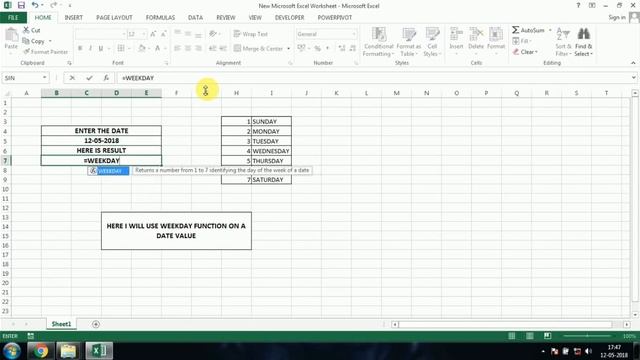The width and height of the screenshot is (640, 360).
Task: Open Sort & Filter menu
Action: pos(563,42)
